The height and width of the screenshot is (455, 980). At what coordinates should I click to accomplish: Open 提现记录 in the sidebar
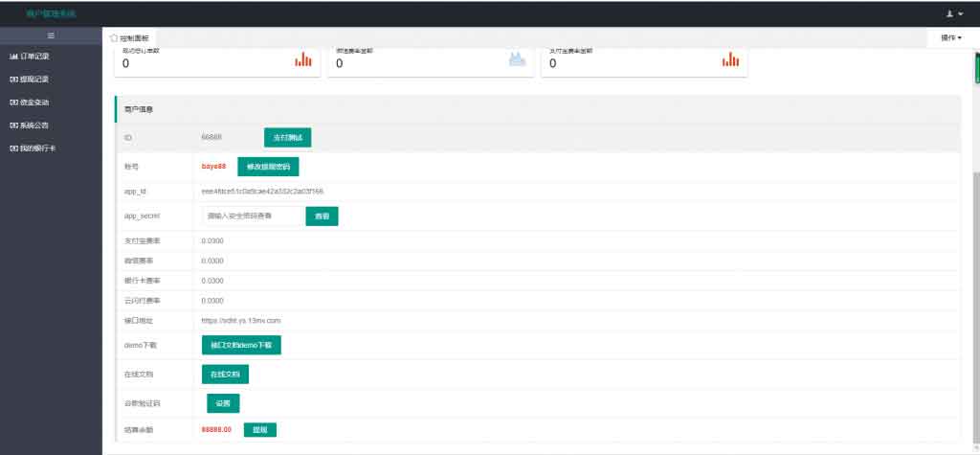[33, 80]
